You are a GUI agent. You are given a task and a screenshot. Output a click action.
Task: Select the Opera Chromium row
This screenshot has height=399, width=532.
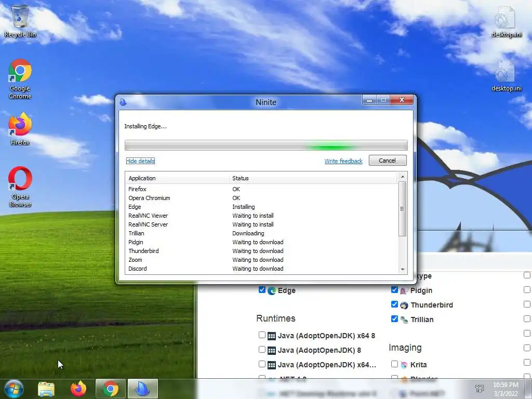pyautogui.click(x=261, y=198)
